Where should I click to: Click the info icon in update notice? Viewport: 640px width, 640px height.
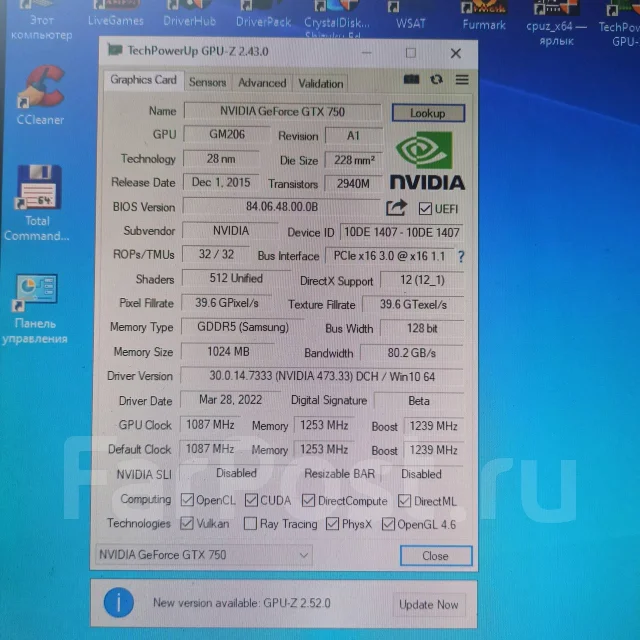click(118, 602)
